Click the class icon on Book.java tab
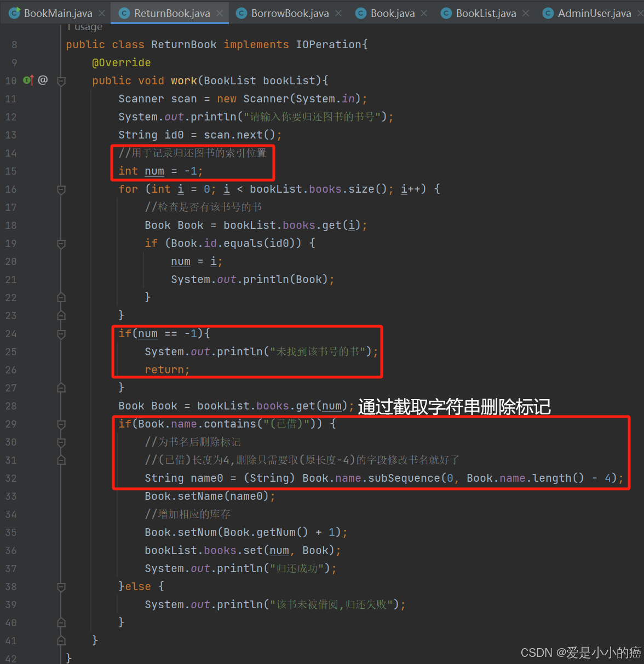 point(360,13)
